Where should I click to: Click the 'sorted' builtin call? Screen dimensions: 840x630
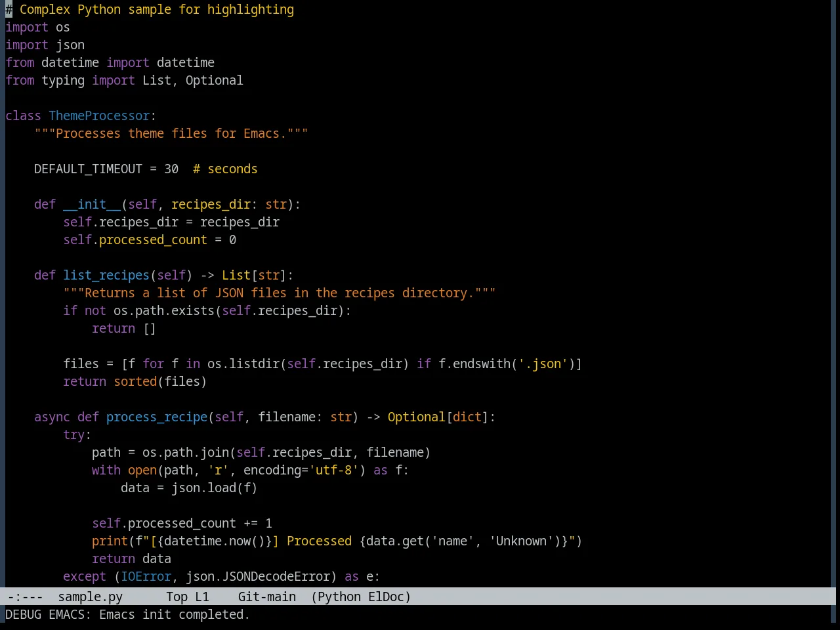[x=135, y=381]
